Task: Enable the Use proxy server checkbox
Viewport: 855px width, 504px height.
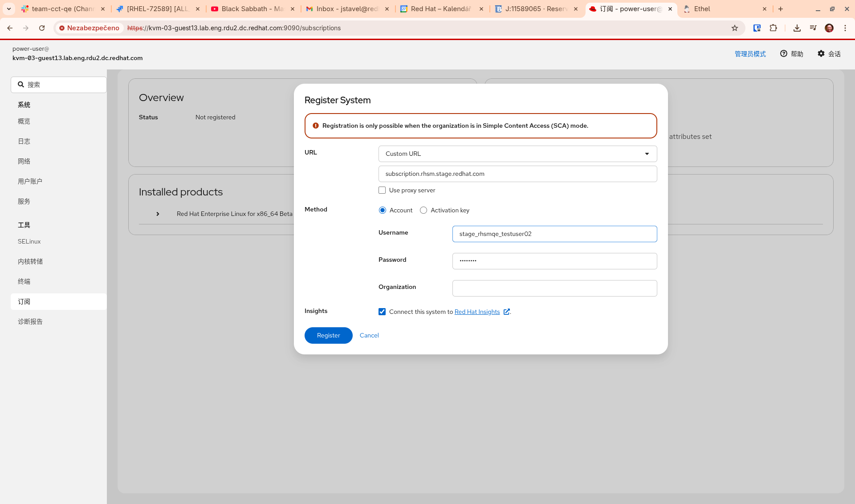Action: pos(382,190)
